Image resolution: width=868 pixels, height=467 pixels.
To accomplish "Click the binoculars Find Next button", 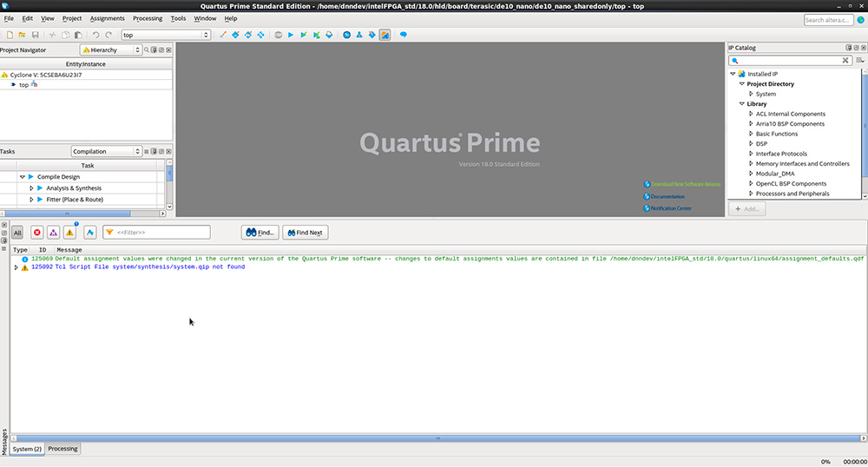I will click(305, 233).
